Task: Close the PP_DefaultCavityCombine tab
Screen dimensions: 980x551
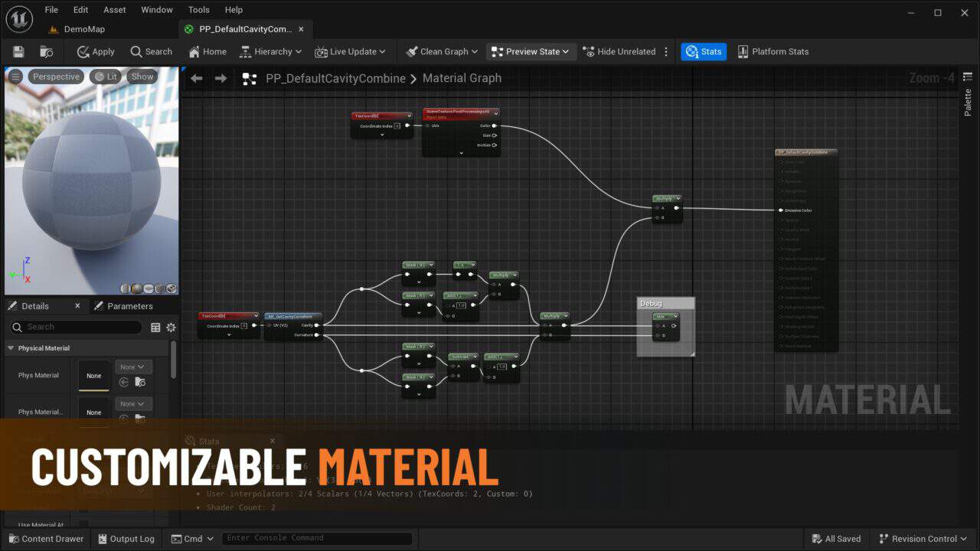Action: (301, 29)
